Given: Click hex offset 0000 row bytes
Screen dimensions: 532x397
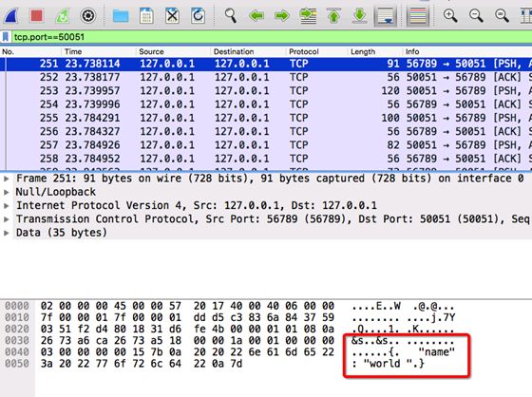Looking at the screenshot, I should (187, 306).
